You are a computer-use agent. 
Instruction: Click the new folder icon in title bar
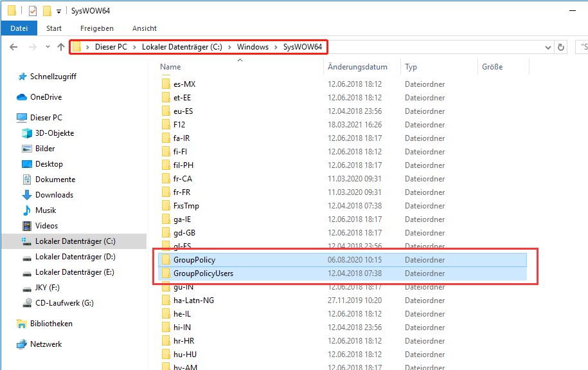click(x=47, y=11)
